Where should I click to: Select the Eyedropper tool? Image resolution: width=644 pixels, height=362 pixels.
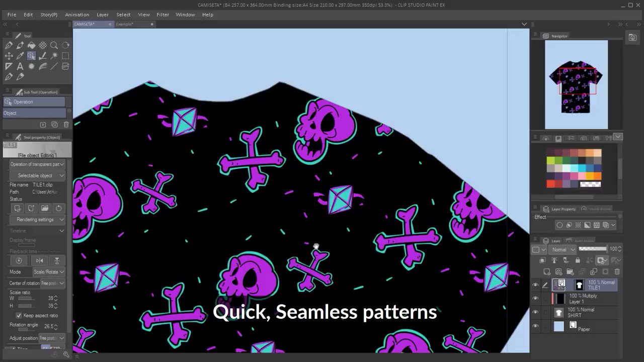tap(20, 56)
